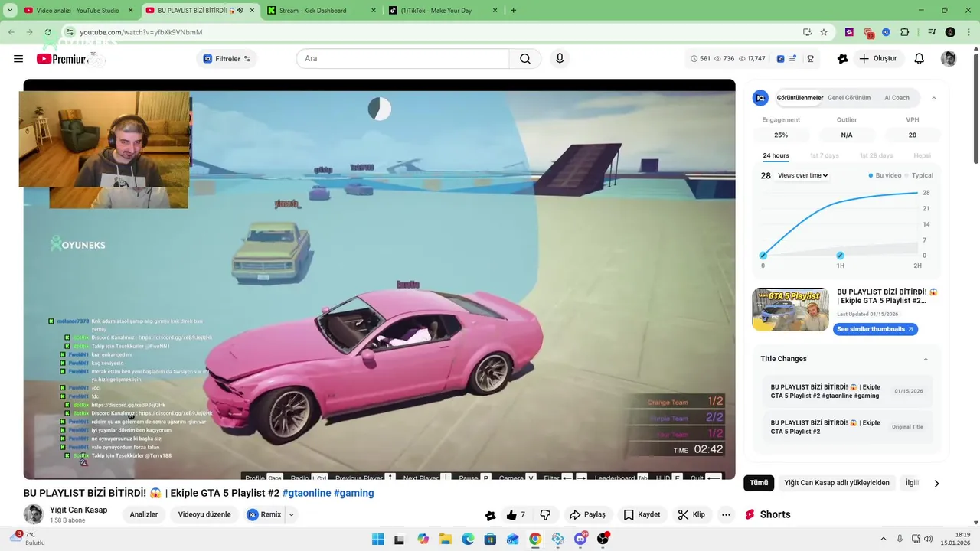This screenshot has width=980, height=551.
Task: Toggle Bu video legend series
Action: pos(885,175)
